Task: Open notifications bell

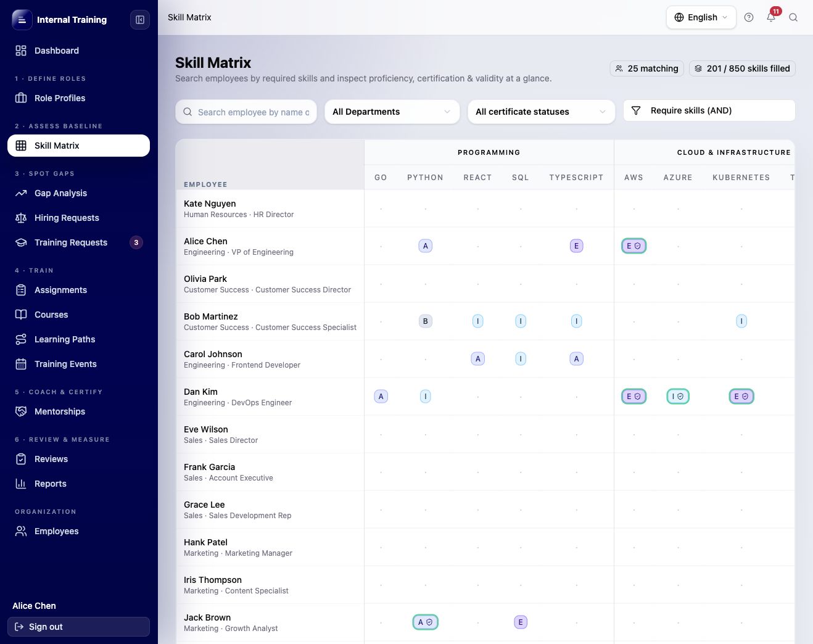Action: (x=771, y=17)
